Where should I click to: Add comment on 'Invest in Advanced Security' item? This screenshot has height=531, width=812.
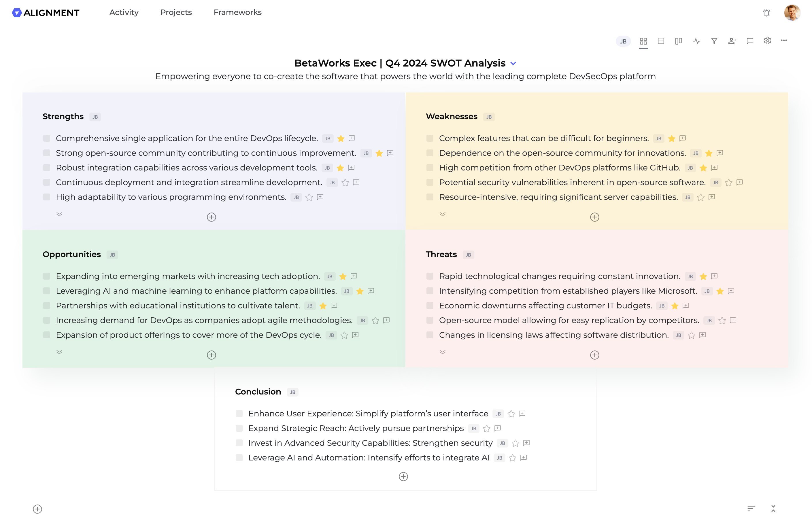tap(526, 443)
